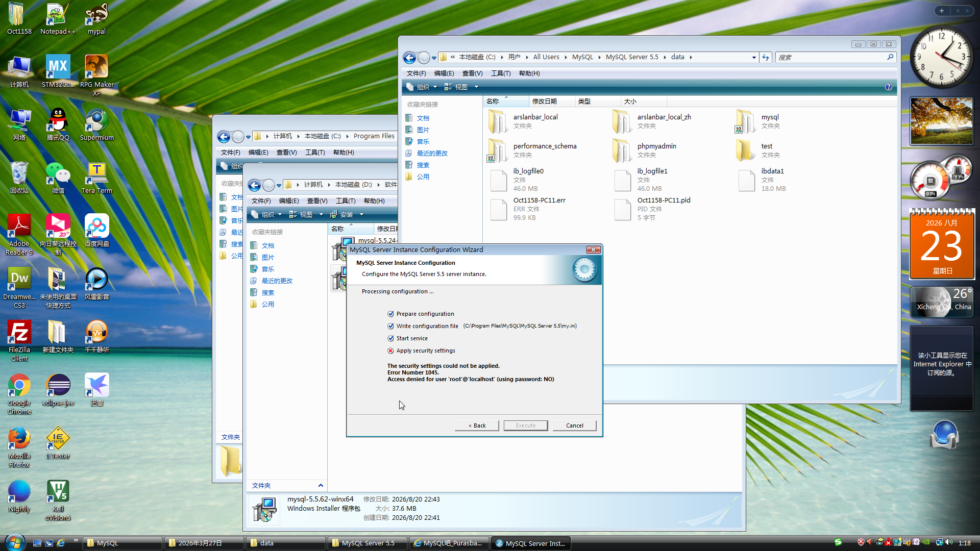Open the Recycle Bin on desktop
The width and height of the screenshot is (980, 551).
click(19, 178)
